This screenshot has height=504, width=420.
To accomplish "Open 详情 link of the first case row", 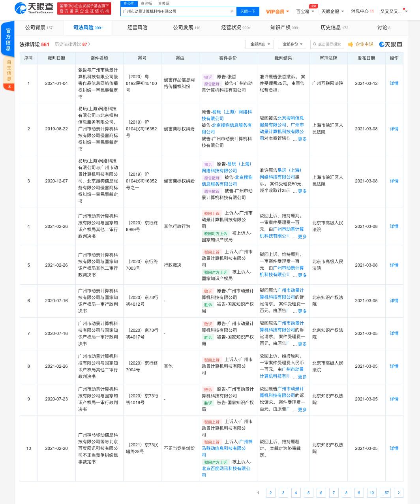I will 394,83.
